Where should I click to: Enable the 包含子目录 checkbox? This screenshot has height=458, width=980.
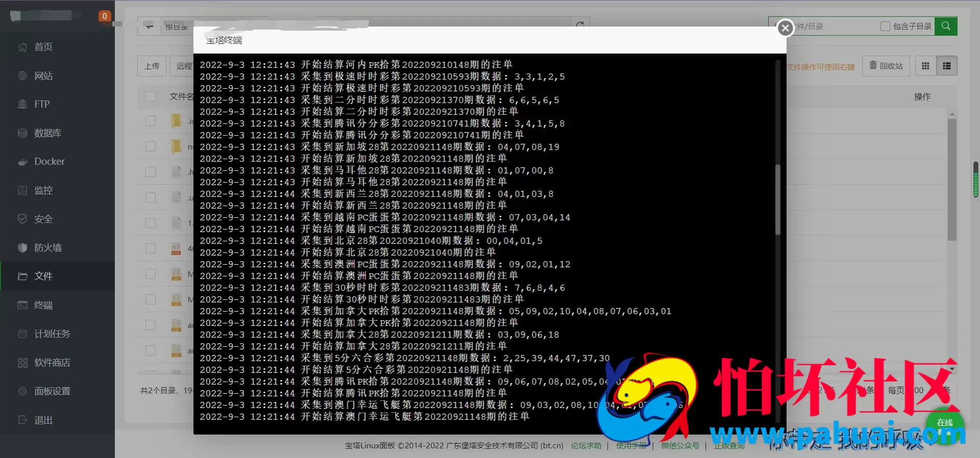(885, 27)
